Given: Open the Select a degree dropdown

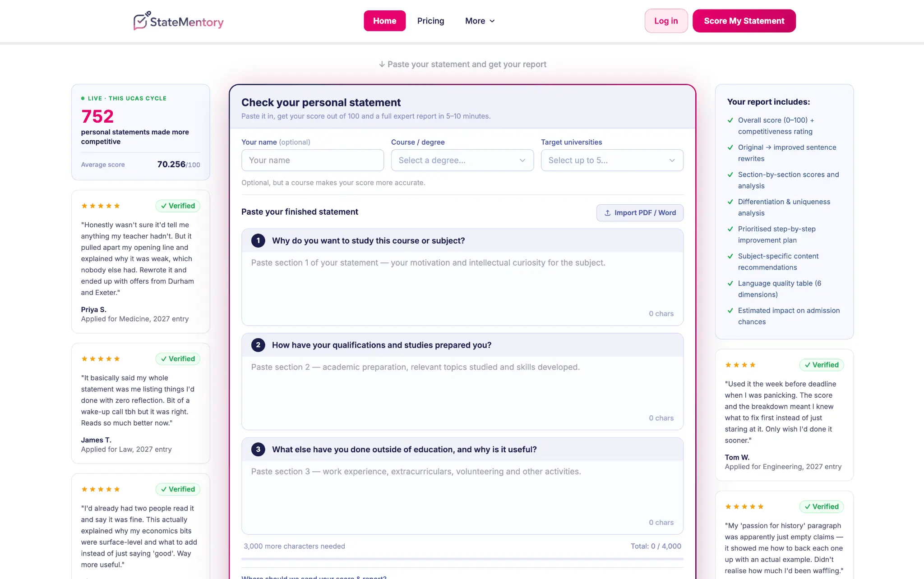Looking at the screenshot, I should coord(462,160).
